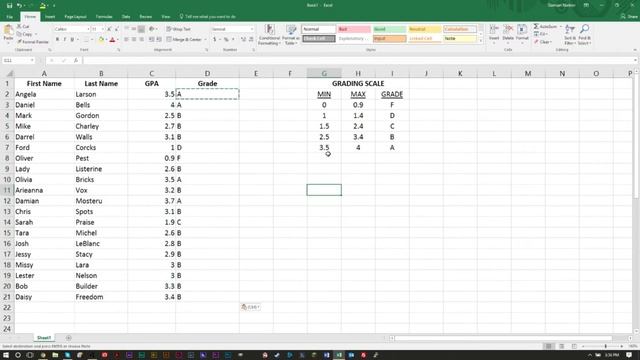Copy the selection
Screen dimensions: 640x360
coord(25,34)
